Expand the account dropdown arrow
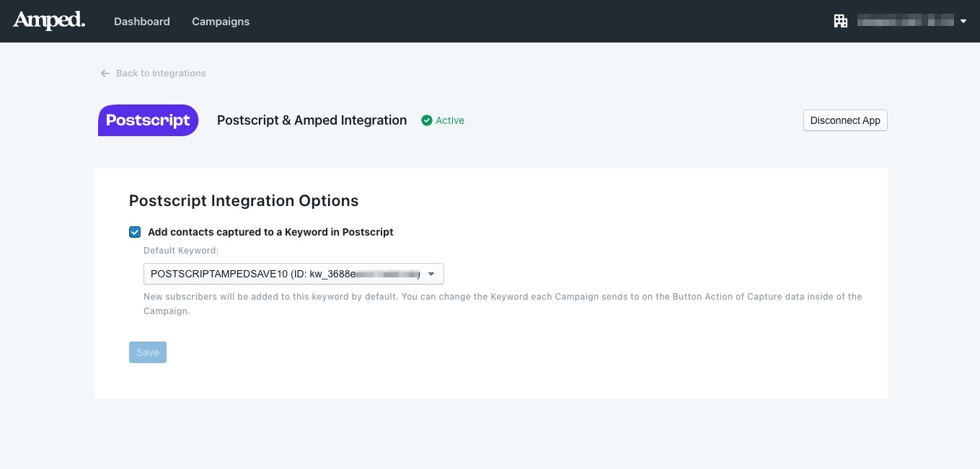Image resolution: width=980 pixels, height=469 pixels. click(x=963, y=22)
